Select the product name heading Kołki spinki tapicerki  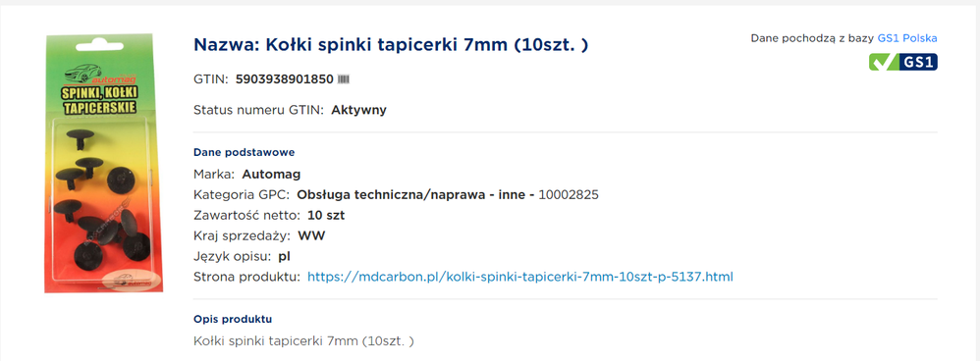[391, 45]
